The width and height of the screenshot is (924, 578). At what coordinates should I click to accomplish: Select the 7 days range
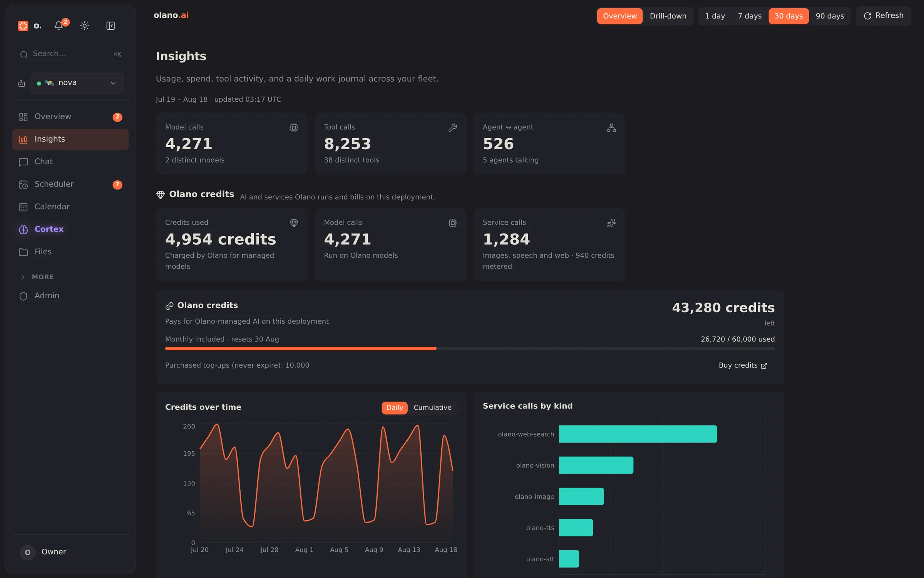(x=749, y=16)
